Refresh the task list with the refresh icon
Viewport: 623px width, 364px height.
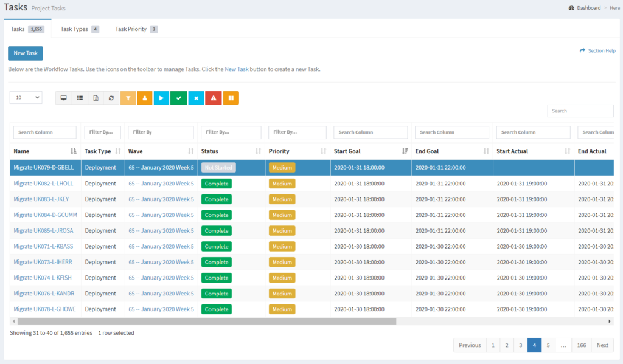[x=112, y=97]
